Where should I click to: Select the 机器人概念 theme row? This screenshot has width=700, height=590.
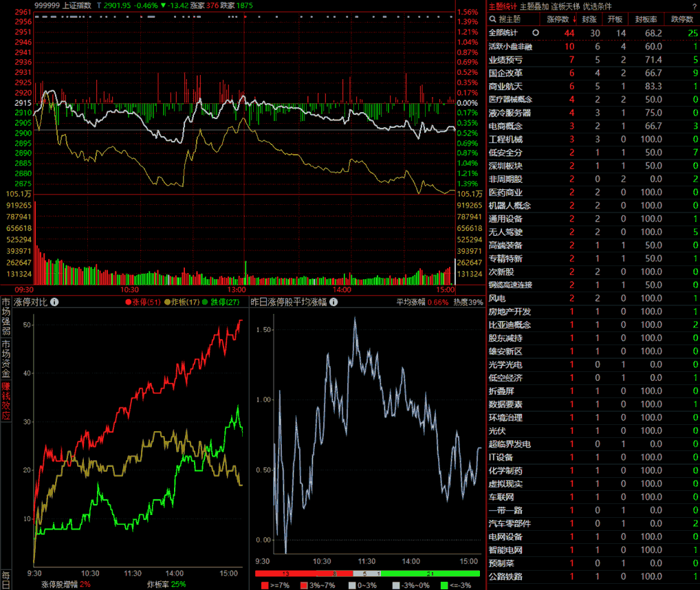(593, 206)
